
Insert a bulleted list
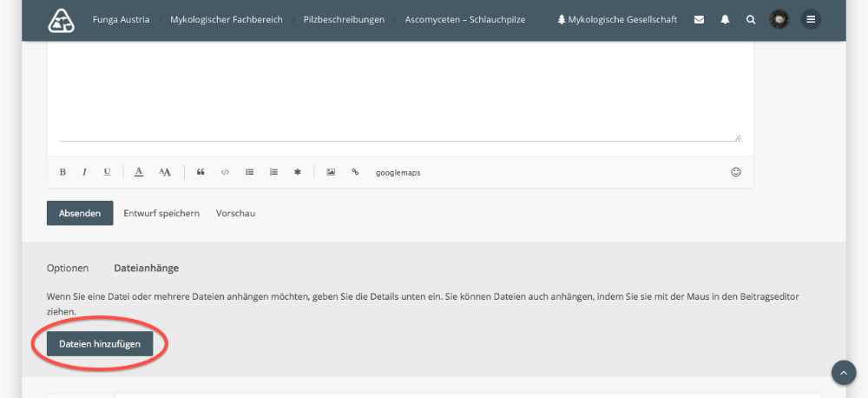249,172
